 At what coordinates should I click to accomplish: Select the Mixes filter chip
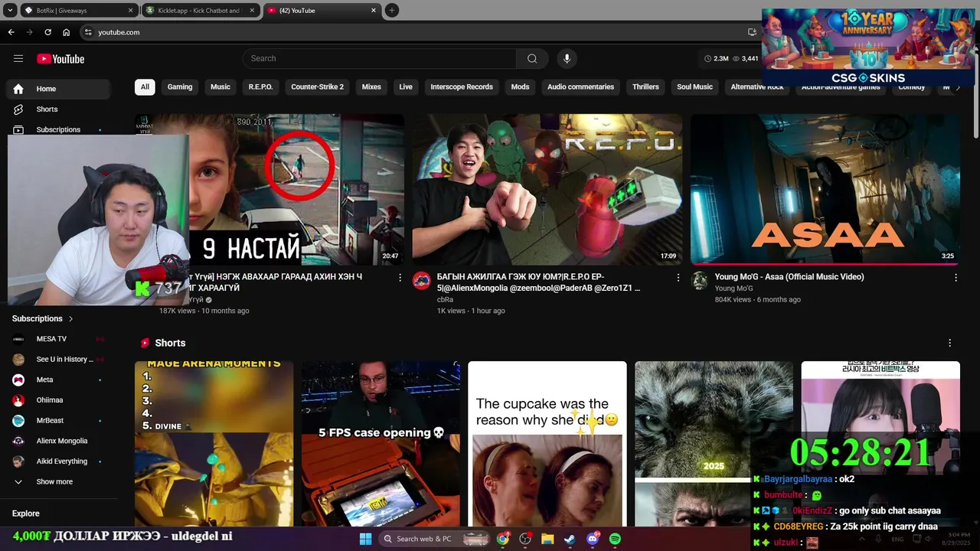371,87
